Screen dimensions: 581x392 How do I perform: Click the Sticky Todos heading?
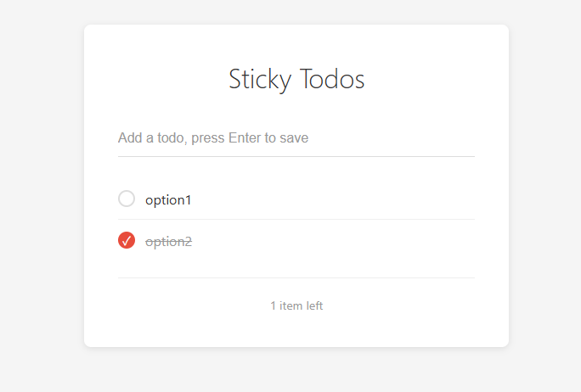(x=296, y=79)
